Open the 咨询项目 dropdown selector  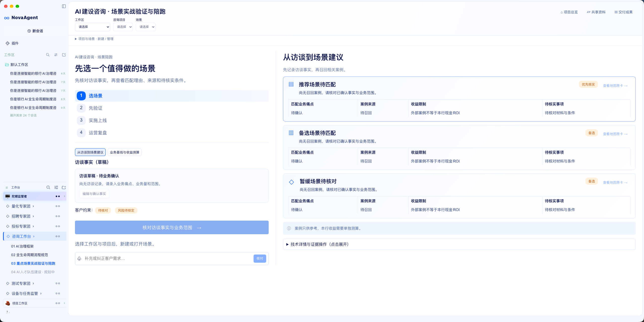123,27
